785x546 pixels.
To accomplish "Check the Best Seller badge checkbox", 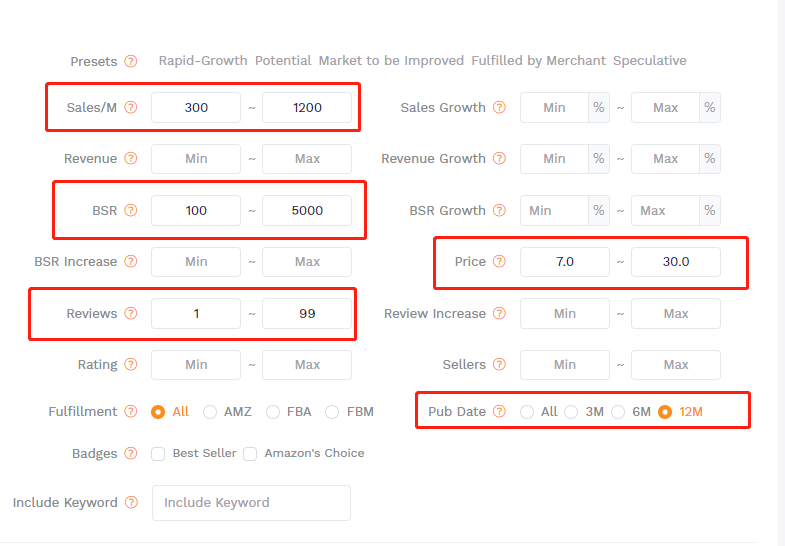I will click(x=158, y=454).
